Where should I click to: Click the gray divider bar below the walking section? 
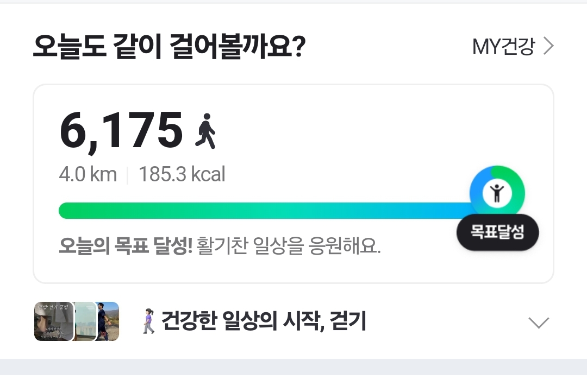(293, 366)
